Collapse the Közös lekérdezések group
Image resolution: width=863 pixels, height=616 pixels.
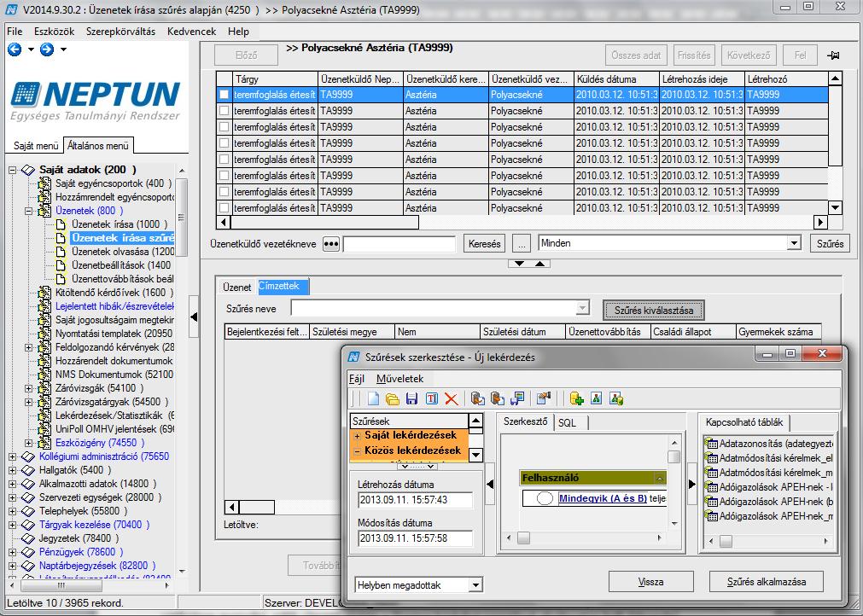pyautogui.click(x=357, y=451)
